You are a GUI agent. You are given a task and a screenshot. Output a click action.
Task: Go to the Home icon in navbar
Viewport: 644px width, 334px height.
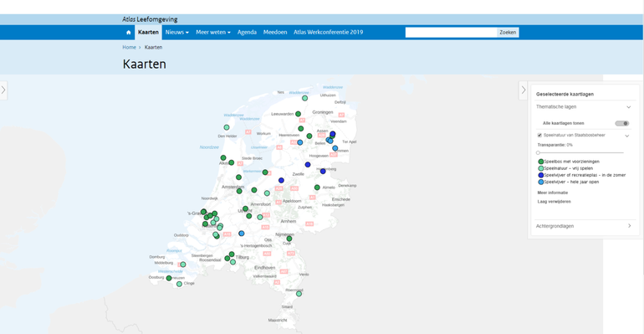tap(129, 33)
